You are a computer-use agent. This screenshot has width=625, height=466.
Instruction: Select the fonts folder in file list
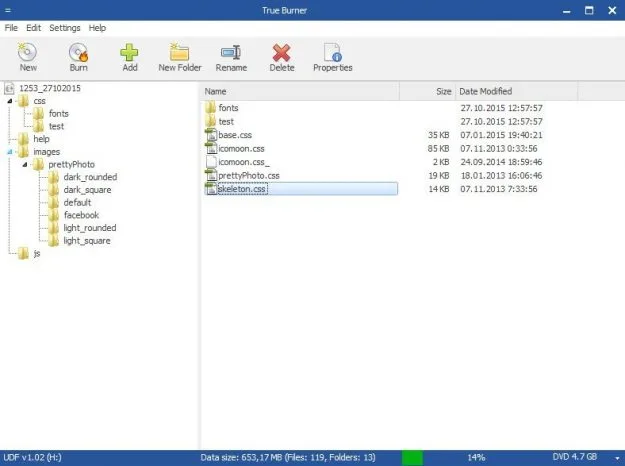[x=228, y=108]
